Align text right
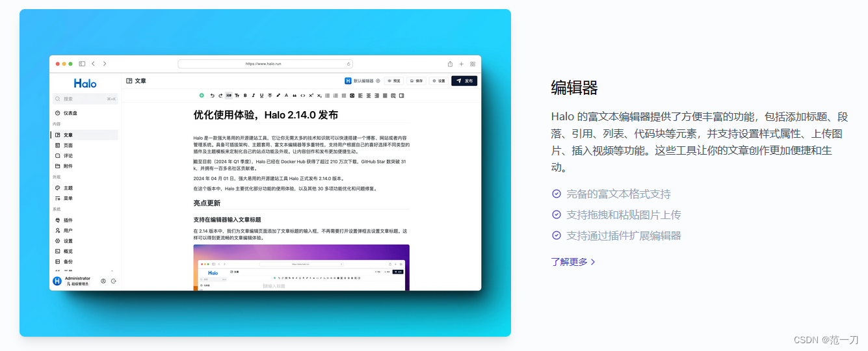 [376, 96]
